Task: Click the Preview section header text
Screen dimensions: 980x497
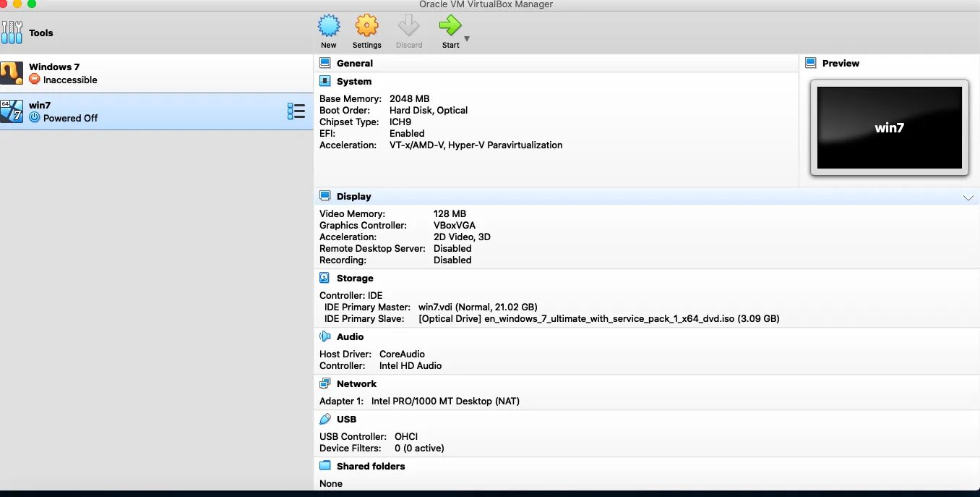Action: [841, 63]
